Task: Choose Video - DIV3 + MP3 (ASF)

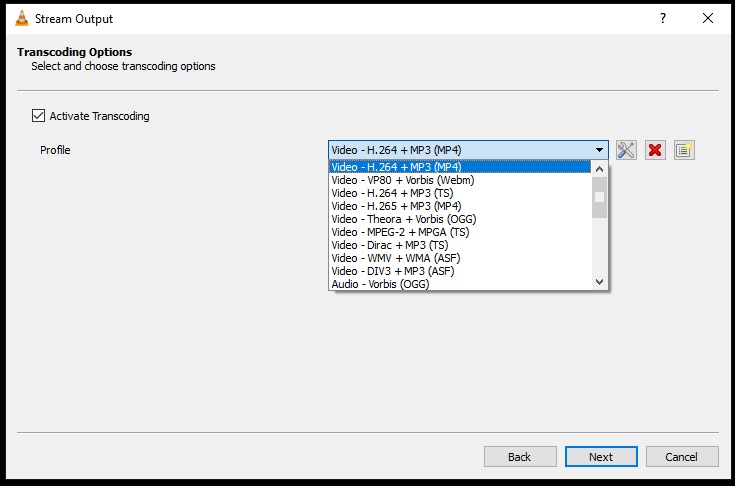Action: coord(460,271)
